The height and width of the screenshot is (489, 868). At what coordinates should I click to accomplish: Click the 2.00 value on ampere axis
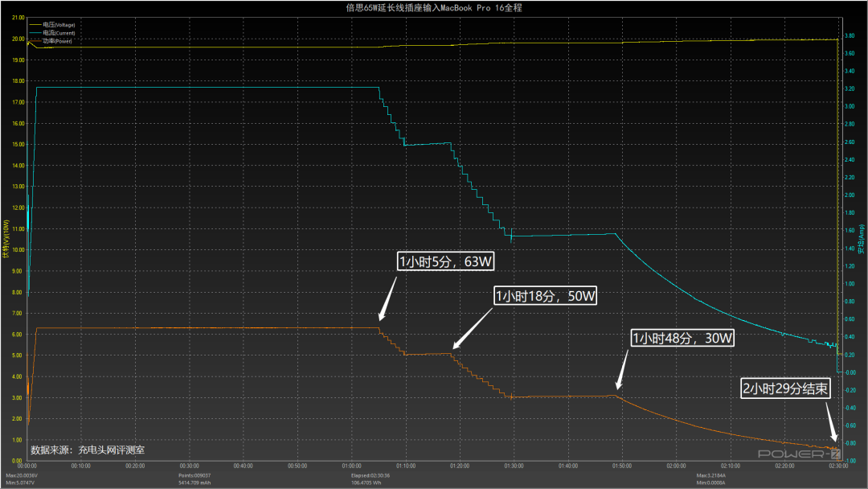[x=850, y=195]
